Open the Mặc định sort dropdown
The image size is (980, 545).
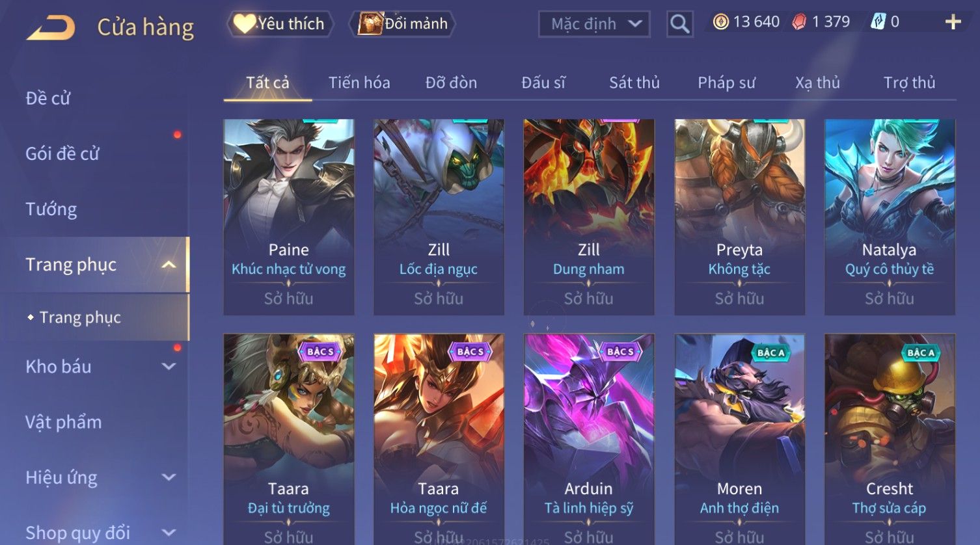594,24
